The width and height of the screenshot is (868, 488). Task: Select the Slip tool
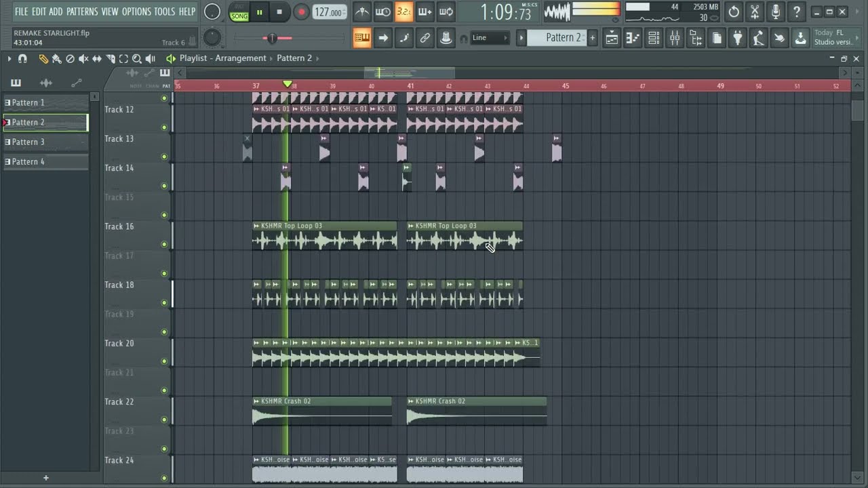click(x=97, y=59)
